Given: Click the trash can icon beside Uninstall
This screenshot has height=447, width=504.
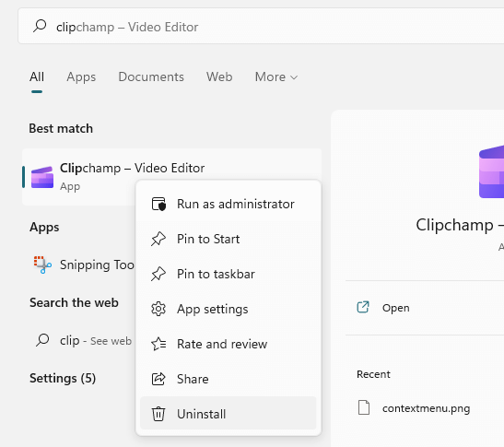Looking at the screenshot, I should pyautogui.click(x=158, y=414).
